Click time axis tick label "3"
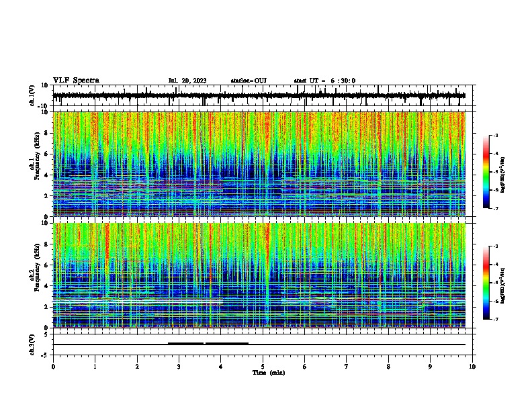The width and height of the screenshot is (532, 411). (x=179, y=367)
